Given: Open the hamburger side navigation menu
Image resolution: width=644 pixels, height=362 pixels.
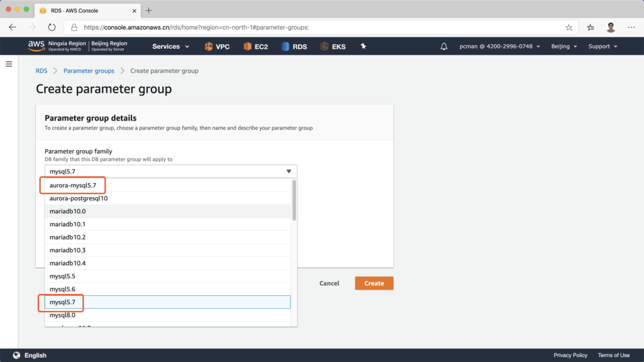Looking at the screenshot, I should click(9, 64).
